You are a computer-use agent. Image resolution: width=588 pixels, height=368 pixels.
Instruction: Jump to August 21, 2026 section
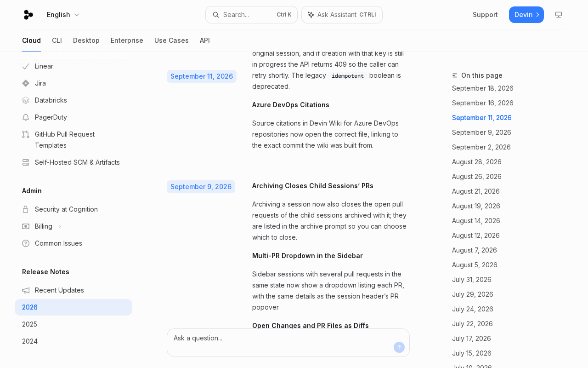tap(476, 191)
